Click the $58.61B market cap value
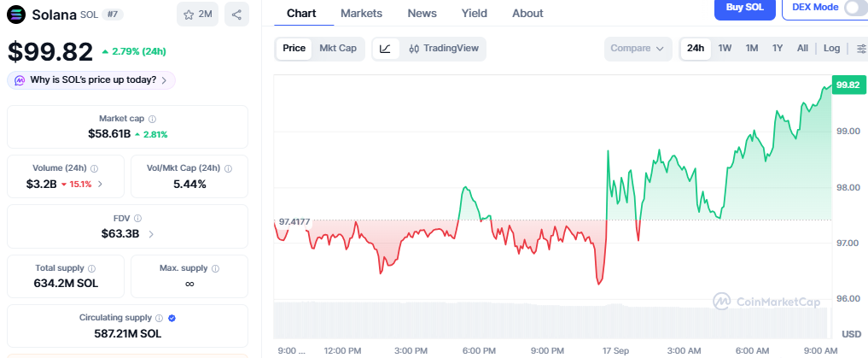Screen dimensions: 868x358 click(109, 133)
